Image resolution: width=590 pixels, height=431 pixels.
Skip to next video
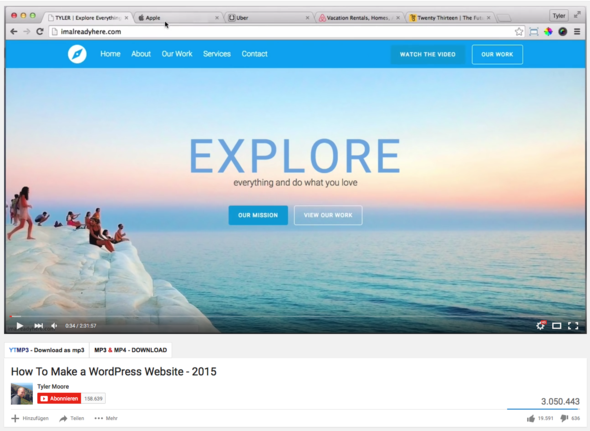[x=38, y=326]
